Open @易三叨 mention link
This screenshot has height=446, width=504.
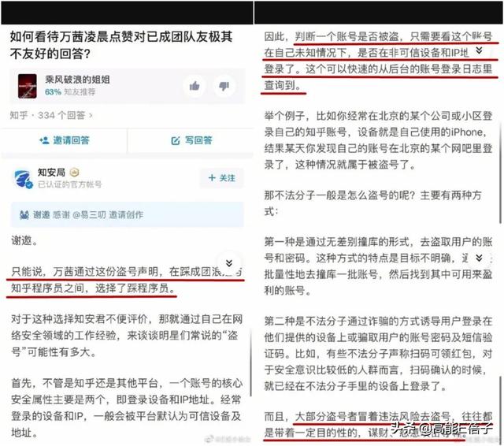(x=89, y=215)
